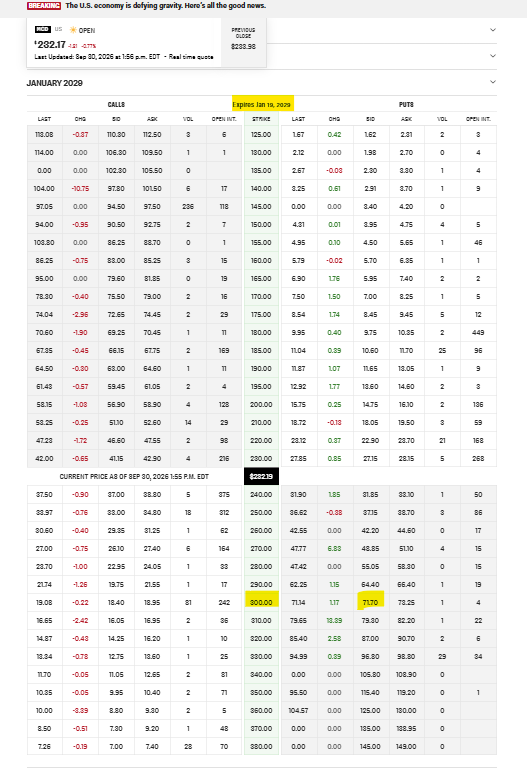527x777 pixels.
Task: Click the 'Expires Jan 19, 2029' label
Action: click(263, 105)
